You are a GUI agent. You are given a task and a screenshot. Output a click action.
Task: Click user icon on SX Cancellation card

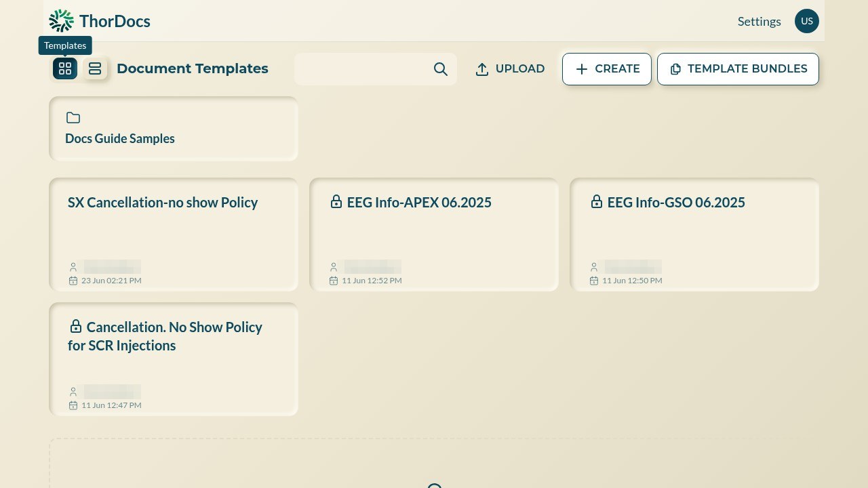click(x=73, y=267)
